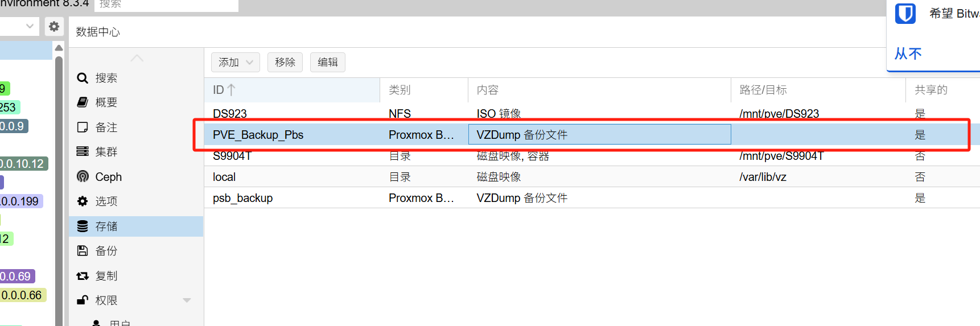980x326 pixels.
Task: Click the gear settings button near top left
Action: click(54, 26)
